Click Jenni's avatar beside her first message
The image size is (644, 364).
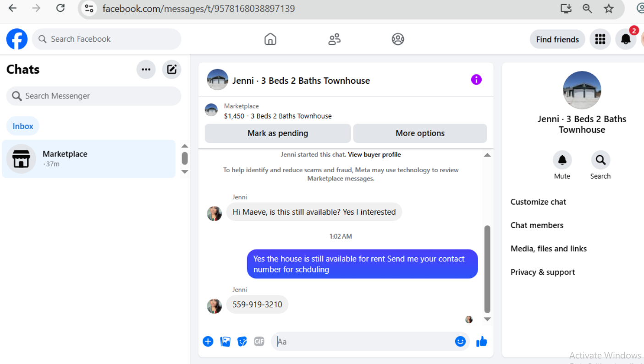(215, 213)
